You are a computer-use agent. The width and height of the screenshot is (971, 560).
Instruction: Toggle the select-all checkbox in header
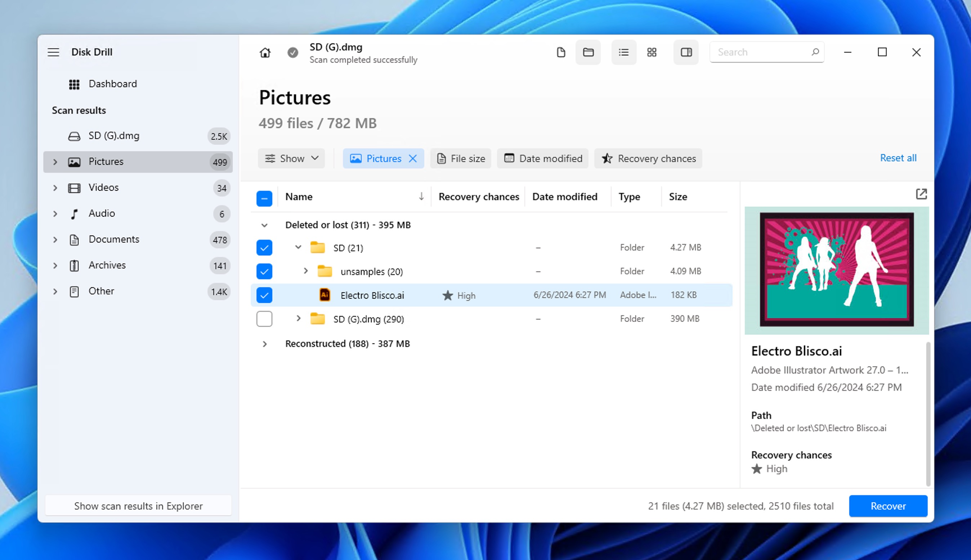264,198
